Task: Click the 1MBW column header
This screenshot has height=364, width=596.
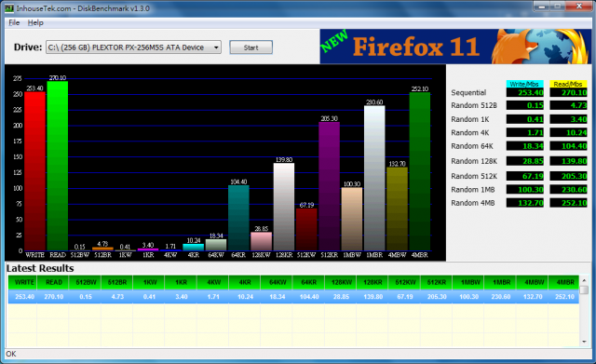Action: click(468, 282)
